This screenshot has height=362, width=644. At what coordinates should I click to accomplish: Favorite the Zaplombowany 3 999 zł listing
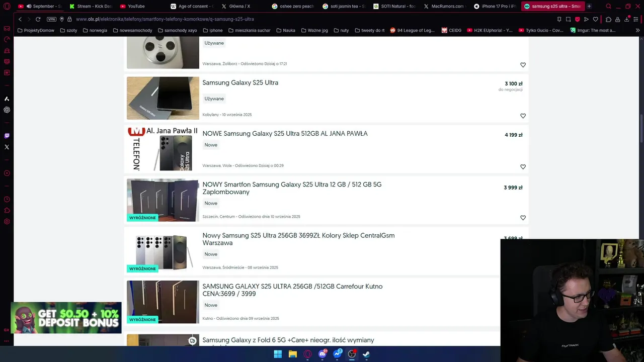click(523, 218)
